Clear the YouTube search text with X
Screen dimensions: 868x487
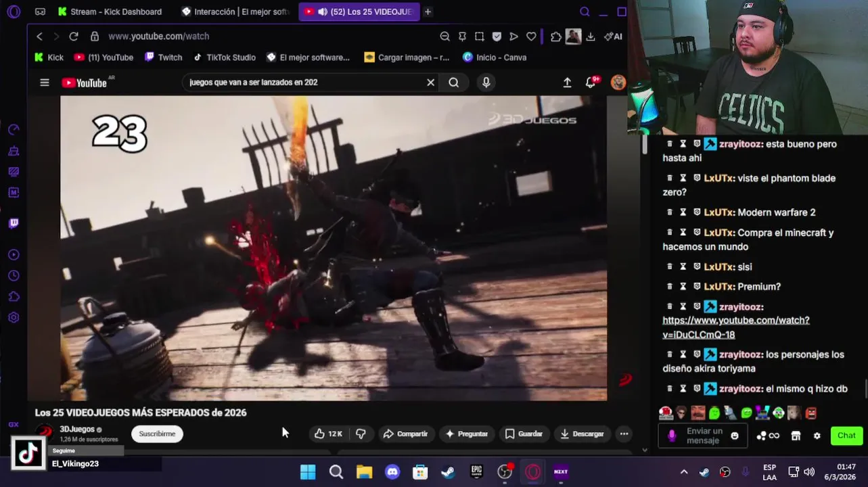[x=430, y=83]
